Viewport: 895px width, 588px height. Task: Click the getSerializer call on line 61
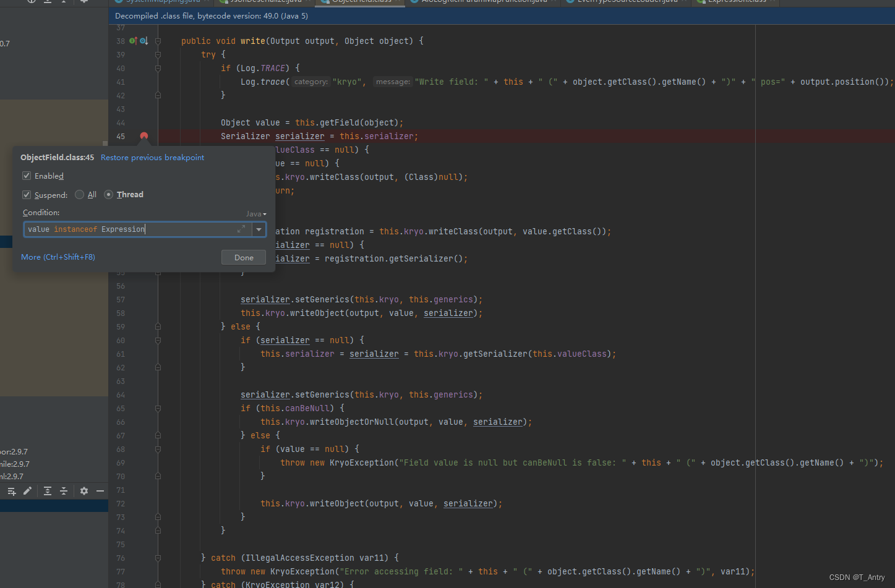coord(495,354)
